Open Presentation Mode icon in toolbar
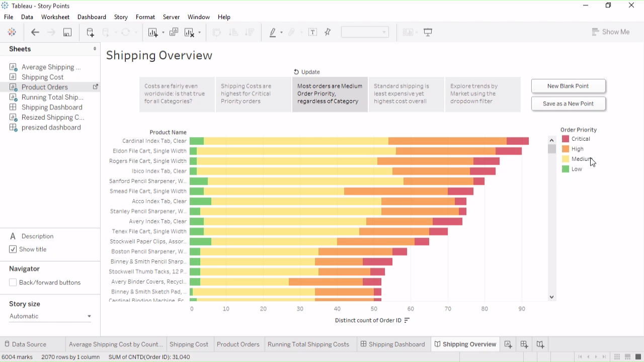Image resolution: width=644 pixels, height=362 pixels. tap(428, 32)
